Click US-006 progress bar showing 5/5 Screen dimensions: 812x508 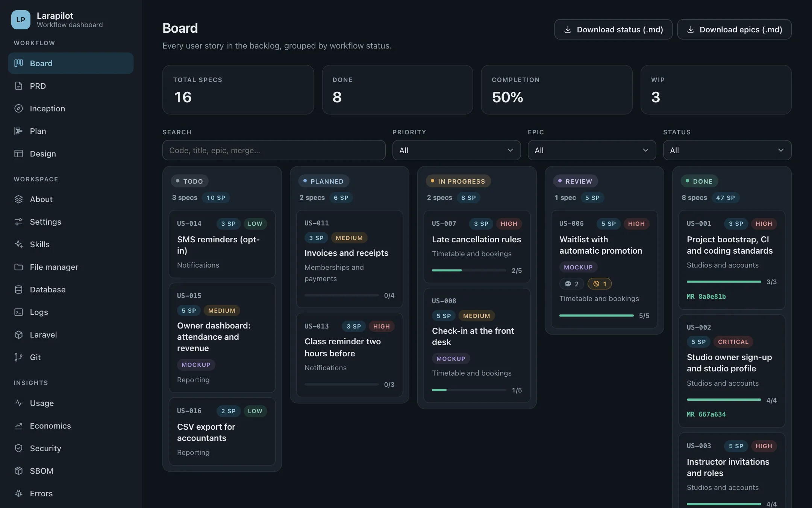tap(596, 315)
